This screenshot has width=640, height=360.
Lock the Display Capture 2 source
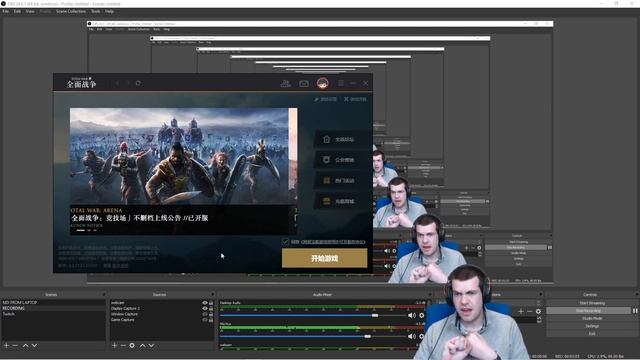point(211,309)
